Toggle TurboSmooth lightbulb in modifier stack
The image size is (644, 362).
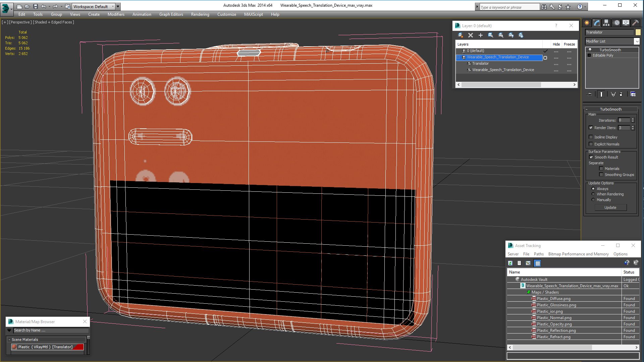click(x=590, y=50)
